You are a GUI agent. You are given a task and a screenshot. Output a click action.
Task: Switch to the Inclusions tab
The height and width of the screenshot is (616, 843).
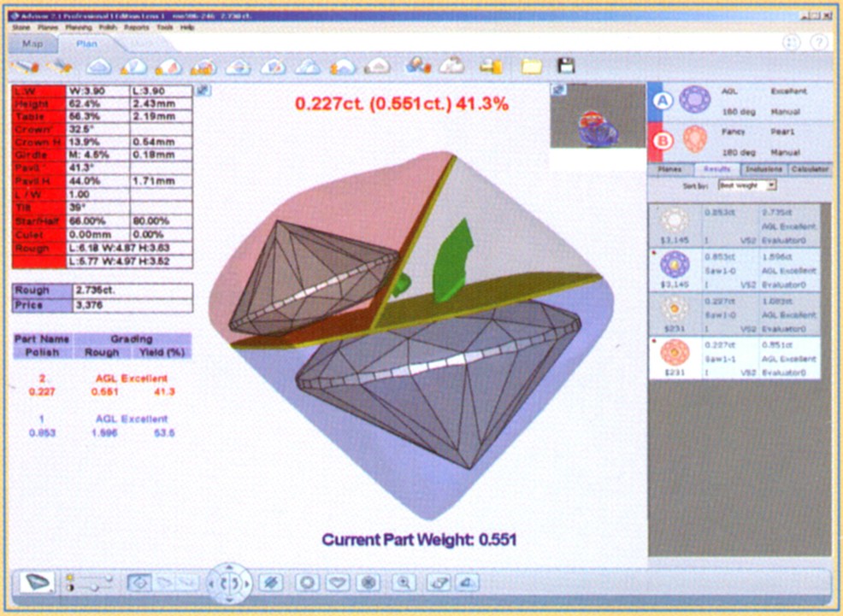pos(763,169)
